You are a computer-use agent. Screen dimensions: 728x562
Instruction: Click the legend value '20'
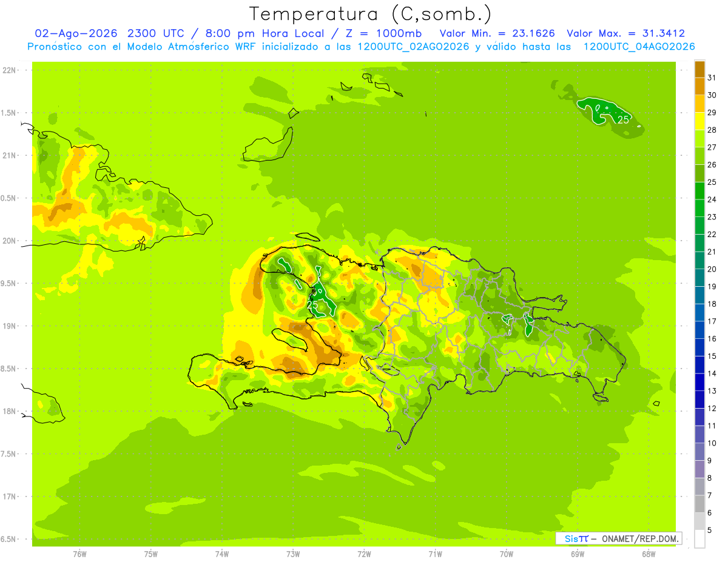point(712,269)
